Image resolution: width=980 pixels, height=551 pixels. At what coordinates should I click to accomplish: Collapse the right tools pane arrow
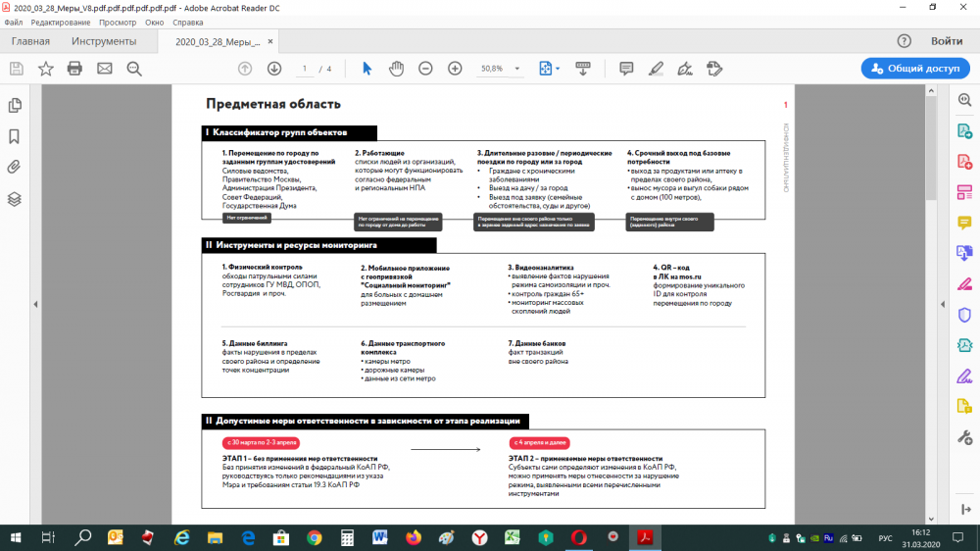point(944,304)
